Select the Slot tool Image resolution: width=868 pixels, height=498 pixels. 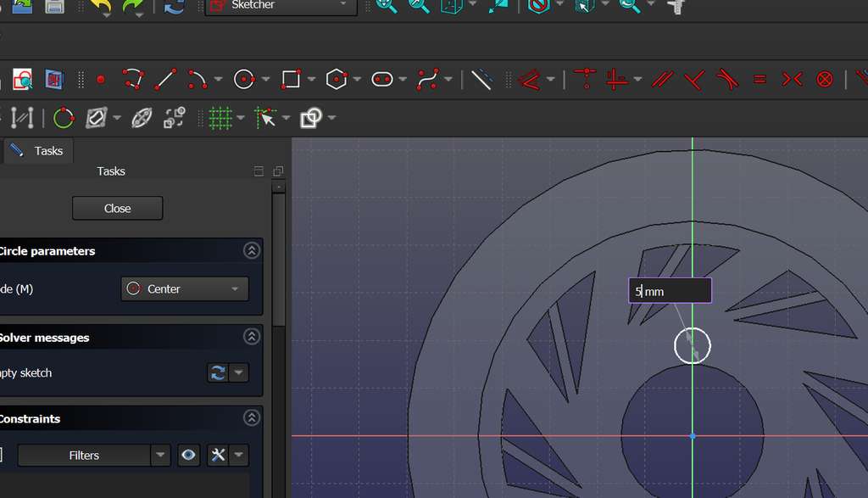click(x=382, y=80)
